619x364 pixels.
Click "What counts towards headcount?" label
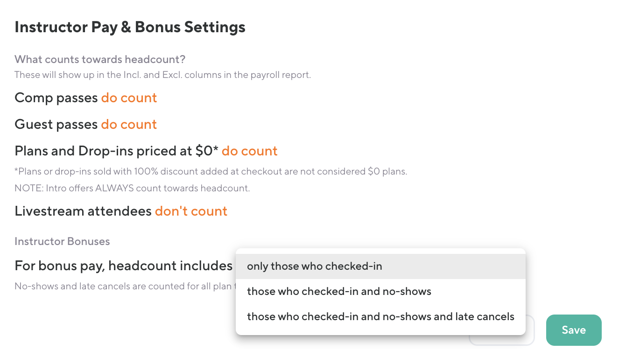pyautogui.click(x=100, y=60)
